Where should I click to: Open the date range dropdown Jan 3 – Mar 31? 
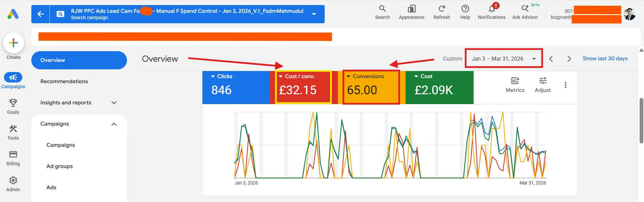point(504,59)
